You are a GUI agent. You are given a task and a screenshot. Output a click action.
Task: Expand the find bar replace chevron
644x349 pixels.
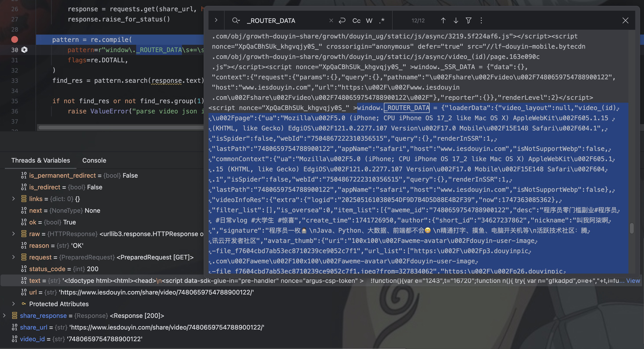point(216,20)
